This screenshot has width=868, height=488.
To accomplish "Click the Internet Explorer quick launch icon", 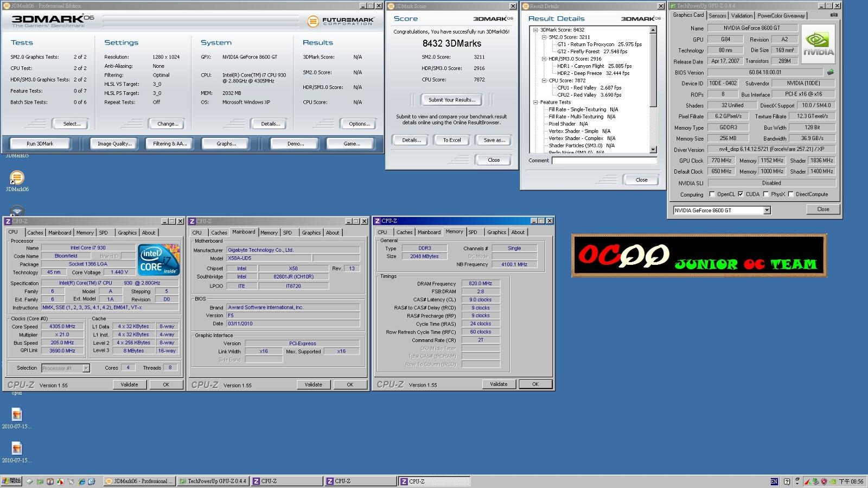I will click(x=82, y=481).
